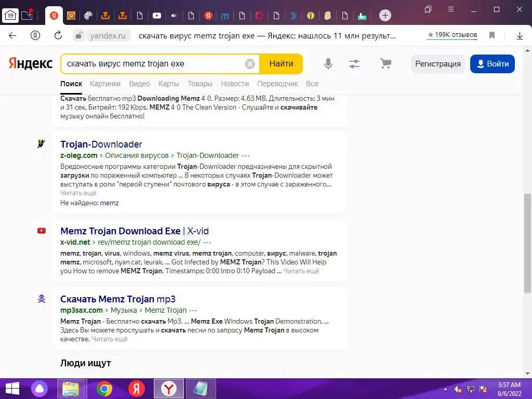Open options dots for z-oleg.com result
The image size is (532, 399).
tap(246, 156)
